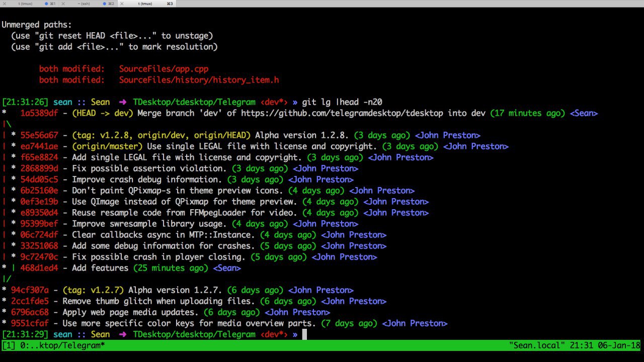644x362 pixels.
Task: Click 'Clear callbacks async in MTP::Instance.' message
Action: point(164,235)
